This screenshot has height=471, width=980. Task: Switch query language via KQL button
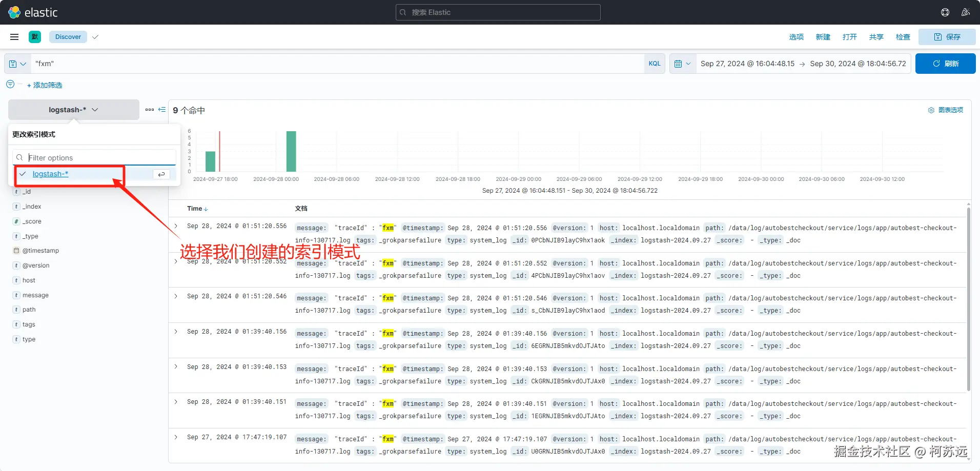pyautogui.click(x=655, y=64)
